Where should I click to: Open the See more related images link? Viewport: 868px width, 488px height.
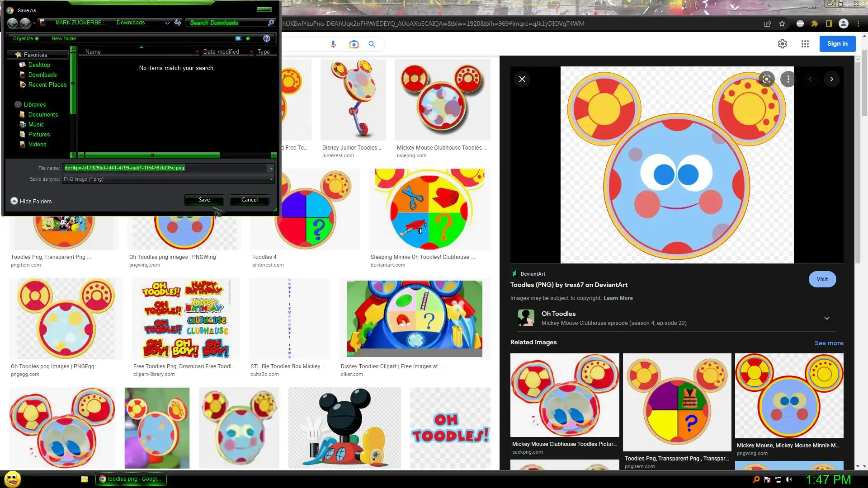pyautogui.click(x=828, y=343)
